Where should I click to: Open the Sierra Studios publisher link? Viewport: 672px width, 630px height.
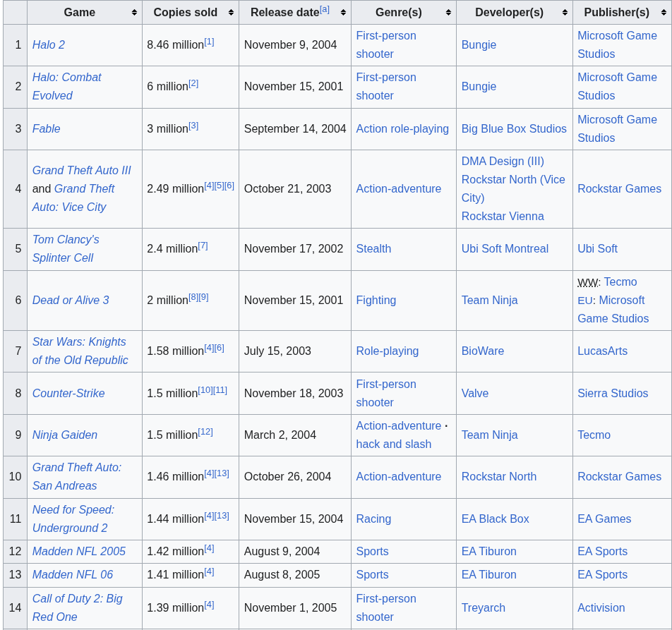(x=613, y=393)
